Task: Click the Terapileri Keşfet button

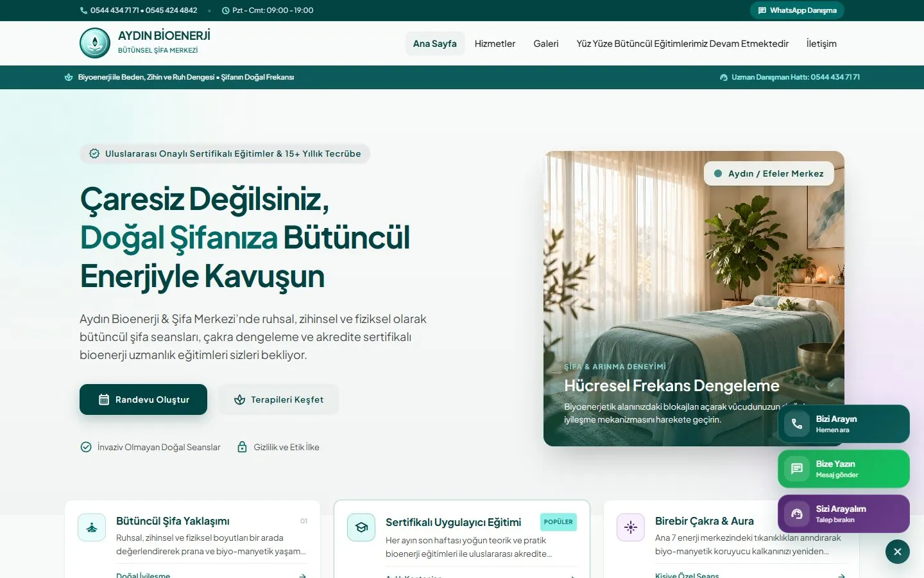Action: [278, 399]
